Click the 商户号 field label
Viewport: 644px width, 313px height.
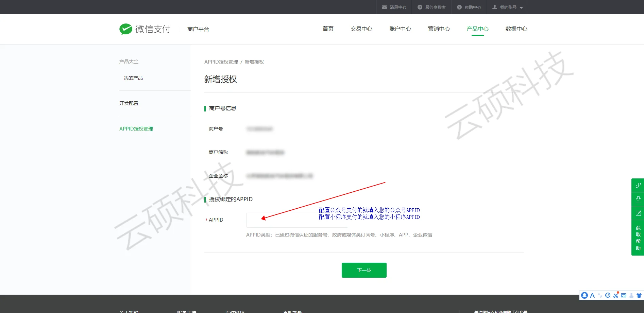coord(216,129)
